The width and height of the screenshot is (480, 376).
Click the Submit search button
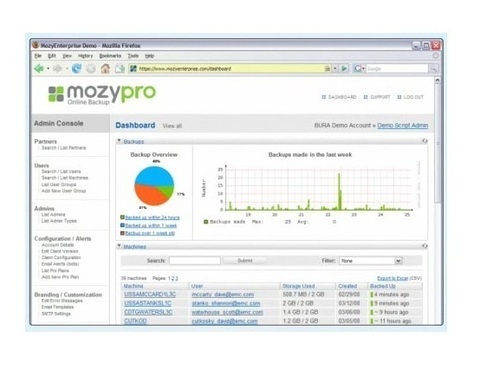[245, 261]
